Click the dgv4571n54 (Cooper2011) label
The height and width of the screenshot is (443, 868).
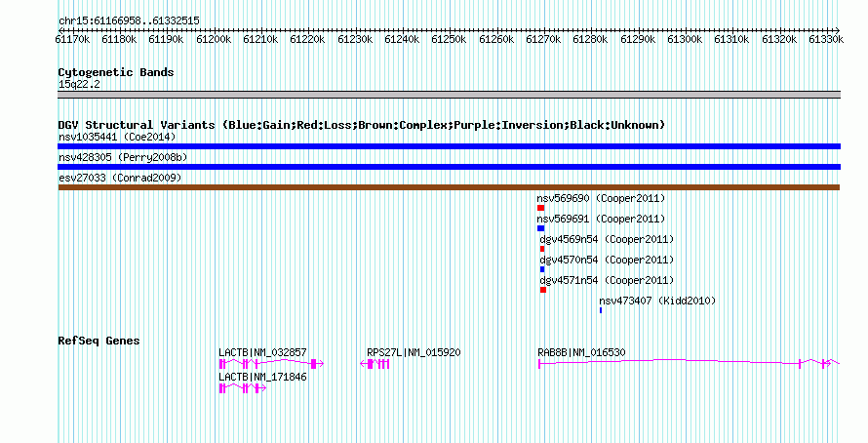click(607, 280)
